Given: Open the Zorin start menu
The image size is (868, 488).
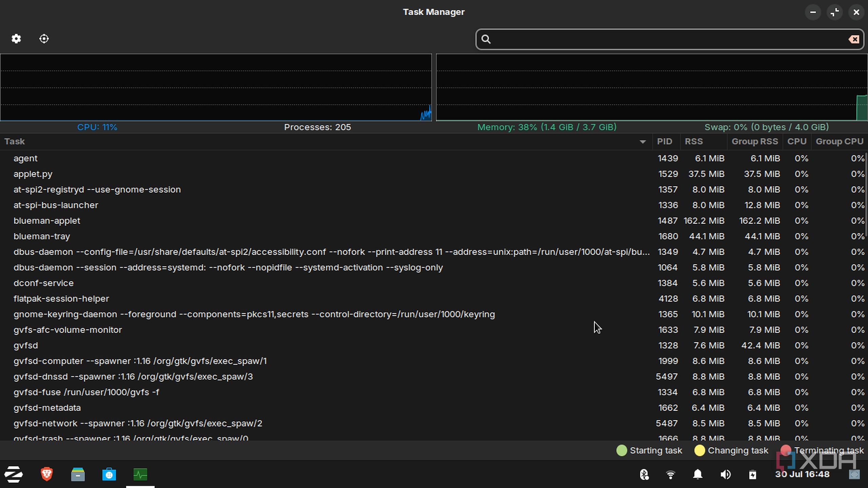Looking at the screenshot, I should (14, 474).
